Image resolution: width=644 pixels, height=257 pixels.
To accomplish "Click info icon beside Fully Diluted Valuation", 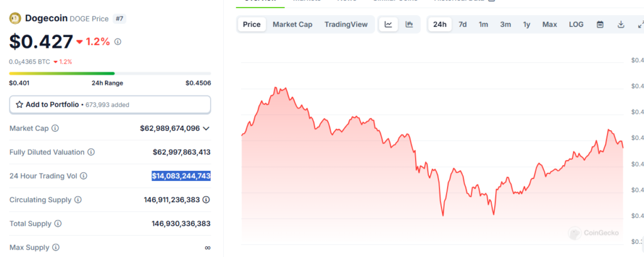I will point(91,152).
